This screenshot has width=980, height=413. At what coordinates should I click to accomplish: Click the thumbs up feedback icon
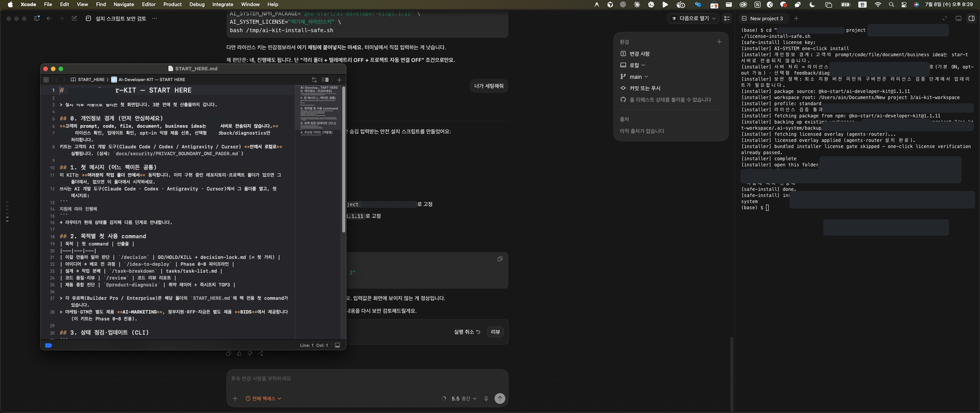click(239, 354)
